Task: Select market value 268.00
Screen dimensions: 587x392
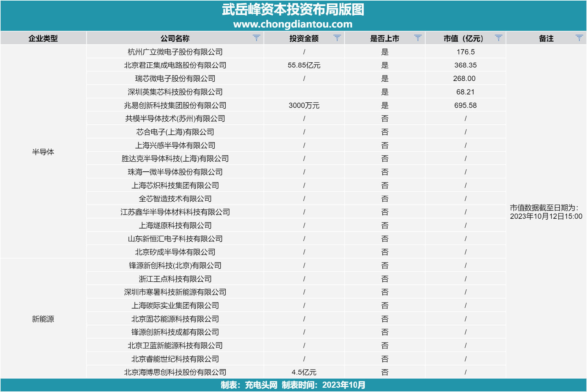Action: pos(465,79)
